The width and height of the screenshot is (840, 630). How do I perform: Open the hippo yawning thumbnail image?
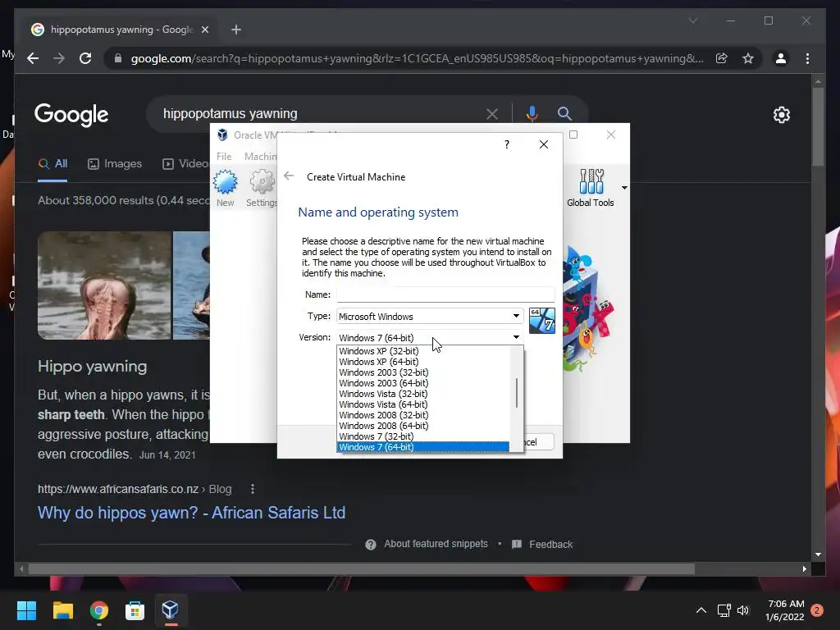point(104,285)
